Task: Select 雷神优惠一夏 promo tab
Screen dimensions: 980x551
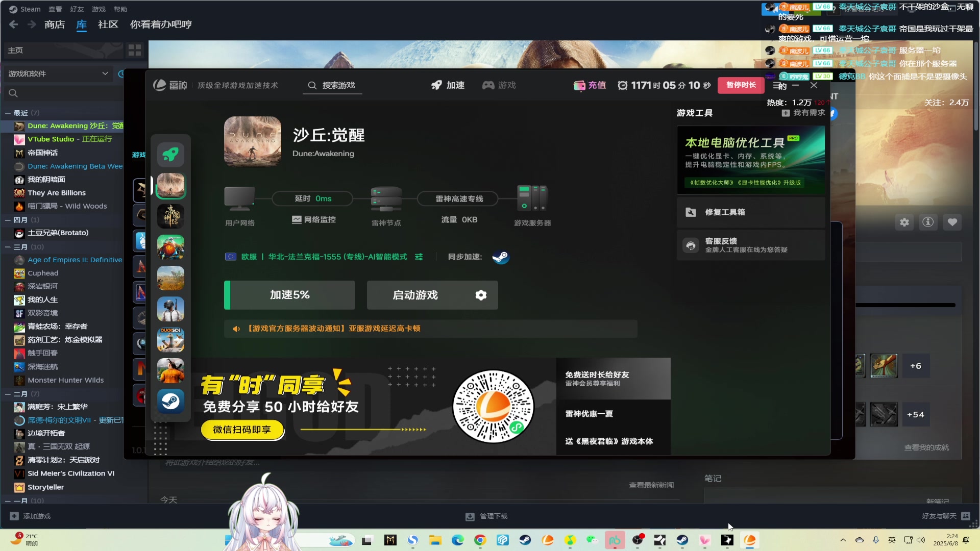Action: pos(613,414)
